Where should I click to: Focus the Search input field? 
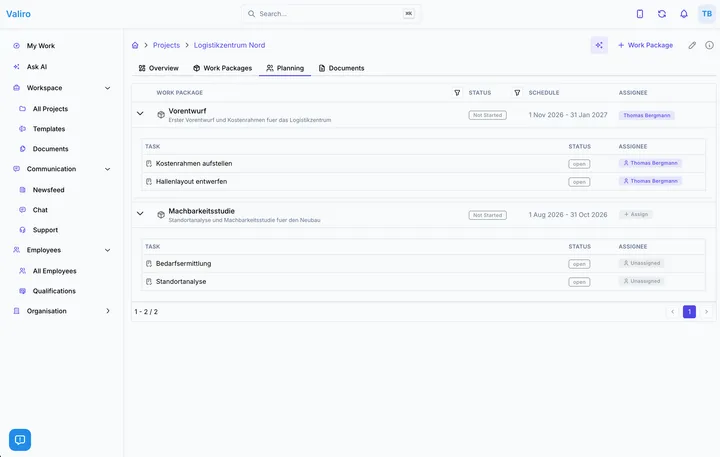331,14
